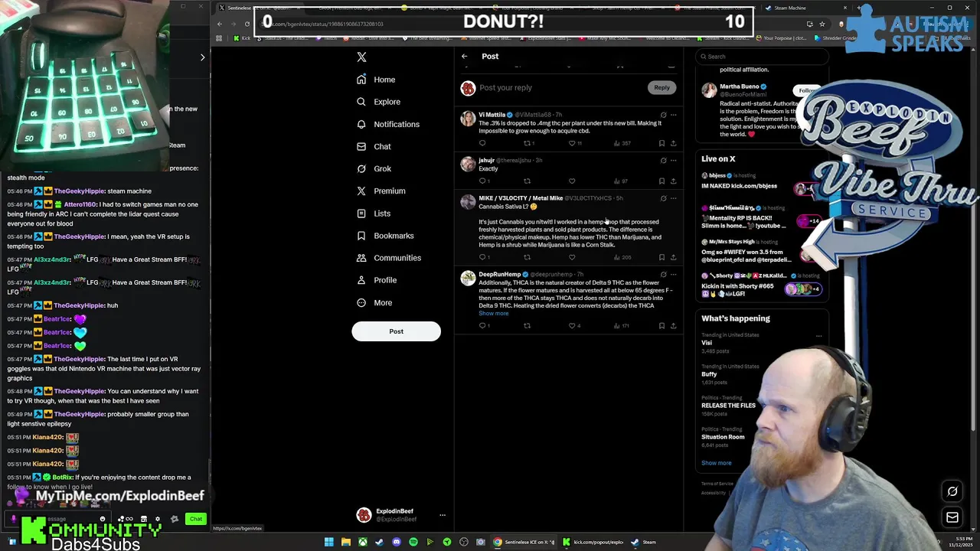Bookmark Vi Mattila's post
This screenshot has height=551, width=980.
[x=661, y=143]
